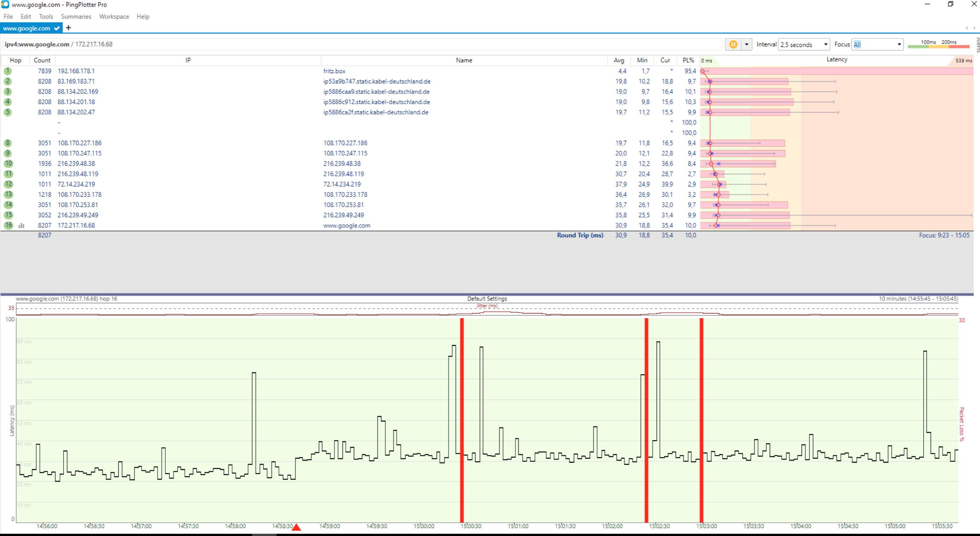Click the Focus: 9:23 - 15:05 label
The image size is (980, 536).
pos(944,235)
